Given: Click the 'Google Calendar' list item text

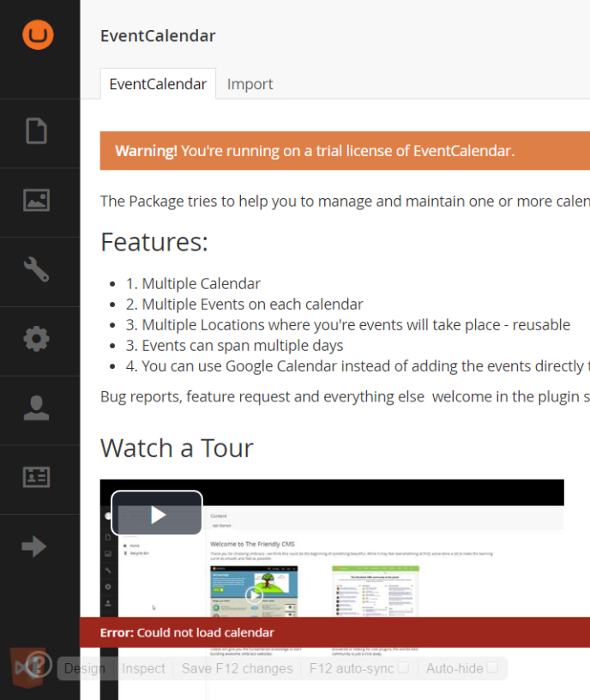Looking at the screenshot, I should click(x=358, y=366).
